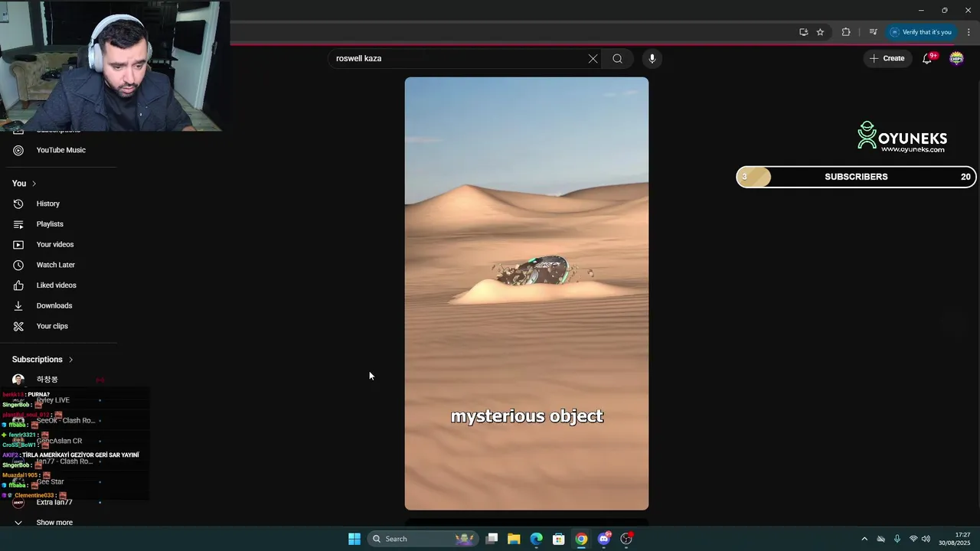Open the Chrome three-dot menu
This screenshot has height=551, width=980.
coord(969,32)
